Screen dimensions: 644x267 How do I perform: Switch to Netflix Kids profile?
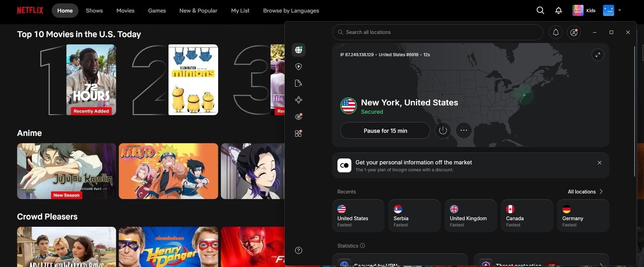click(x=584, y=10)
